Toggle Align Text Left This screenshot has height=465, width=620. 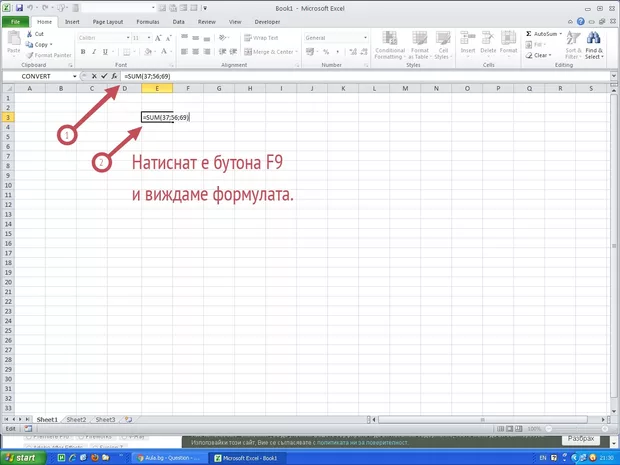tap(184, 52)
